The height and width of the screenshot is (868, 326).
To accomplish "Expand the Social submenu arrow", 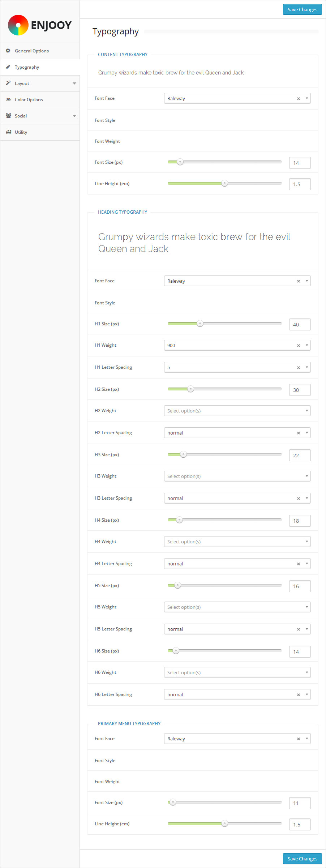I will (x=74, y=116).
